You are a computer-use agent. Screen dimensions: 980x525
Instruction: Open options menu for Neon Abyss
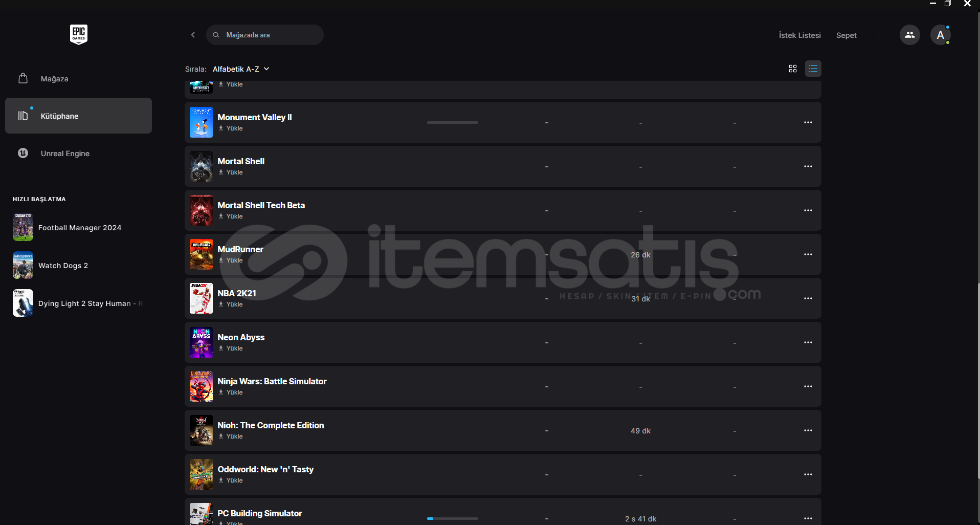808,342
